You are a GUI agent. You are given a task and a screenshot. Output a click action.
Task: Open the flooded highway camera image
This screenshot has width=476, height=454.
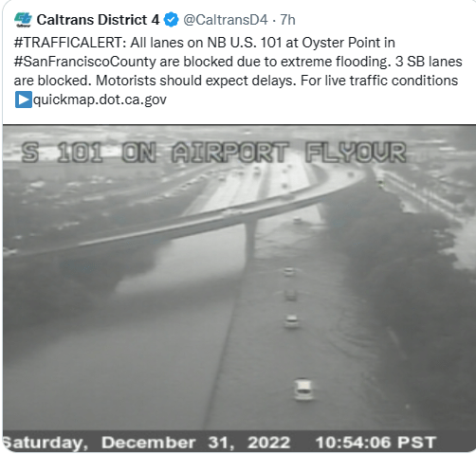tap(239, 288)
